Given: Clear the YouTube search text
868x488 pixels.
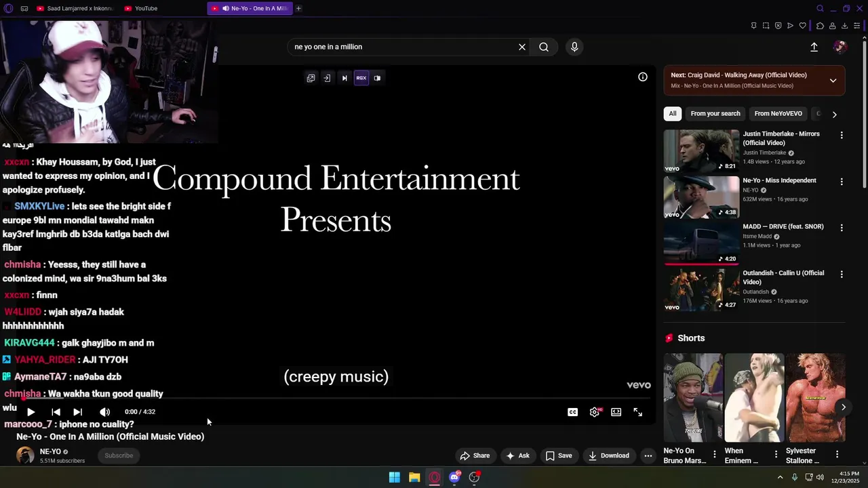Looking at the screenshot, I should point(521,47).
